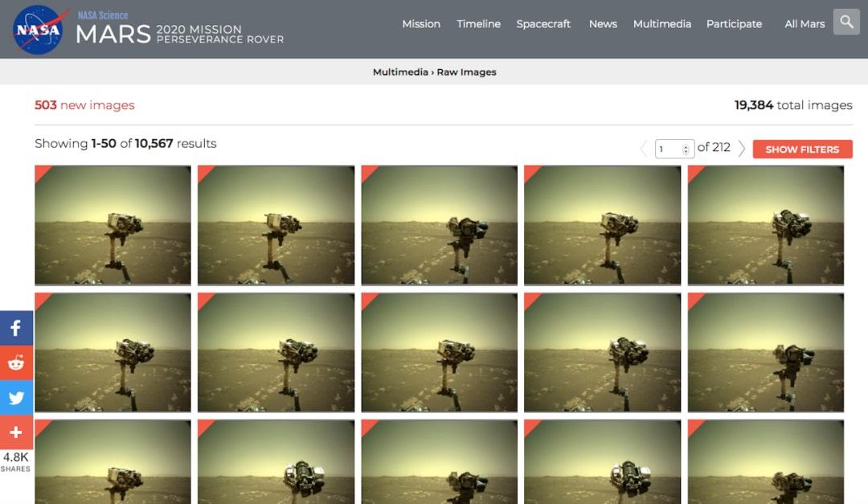Open second thumbnail in first row
This screenshot has width=868, height=504.
click(276, 225)
